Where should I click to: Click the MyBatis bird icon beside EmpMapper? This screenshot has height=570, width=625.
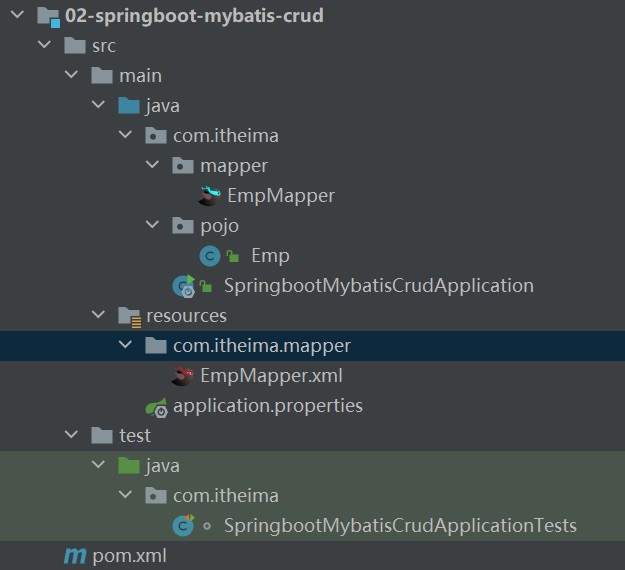click(210, 196)
